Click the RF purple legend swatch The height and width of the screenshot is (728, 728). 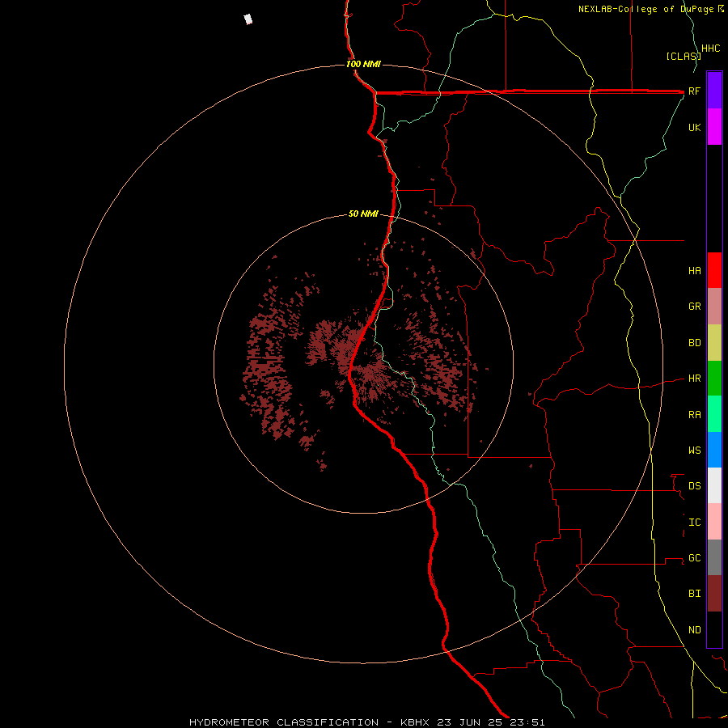[714, 91]
